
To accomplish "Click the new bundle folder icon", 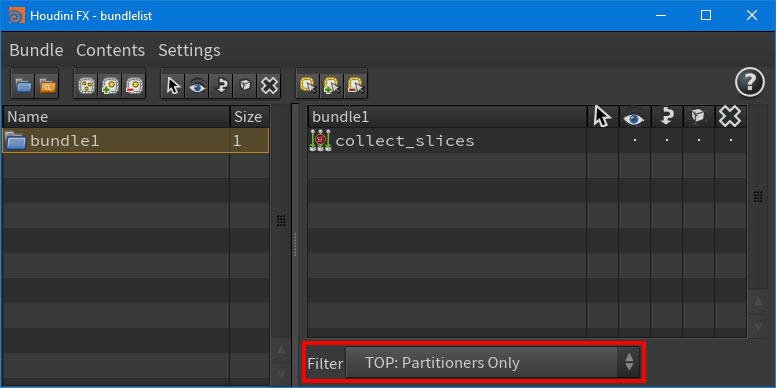I will [x=23, y=87].
